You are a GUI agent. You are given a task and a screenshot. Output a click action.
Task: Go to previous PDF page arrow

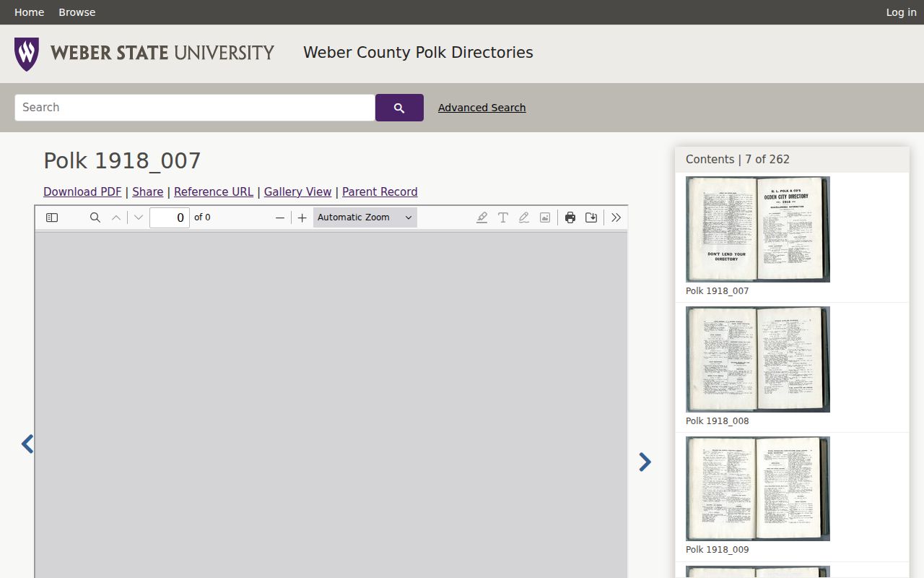[116, 217]
